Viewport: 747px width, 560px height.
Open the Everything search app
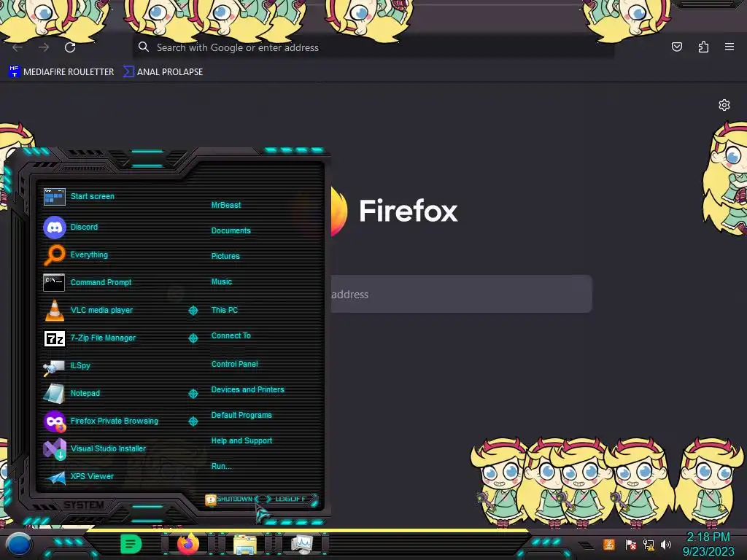pyautogui.click(x=88, y=254)
